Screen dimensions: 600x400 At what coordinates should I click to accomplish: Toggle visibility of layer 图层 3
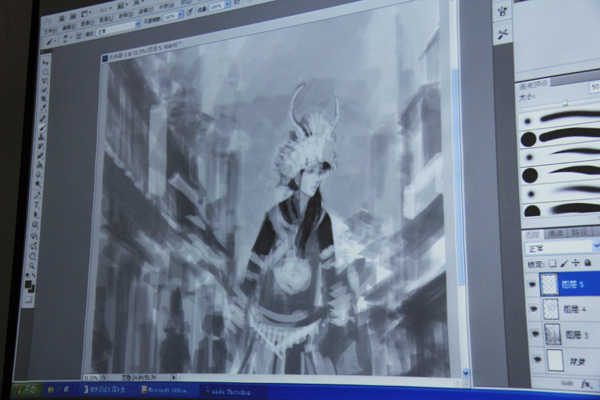(x=535, y=334)
